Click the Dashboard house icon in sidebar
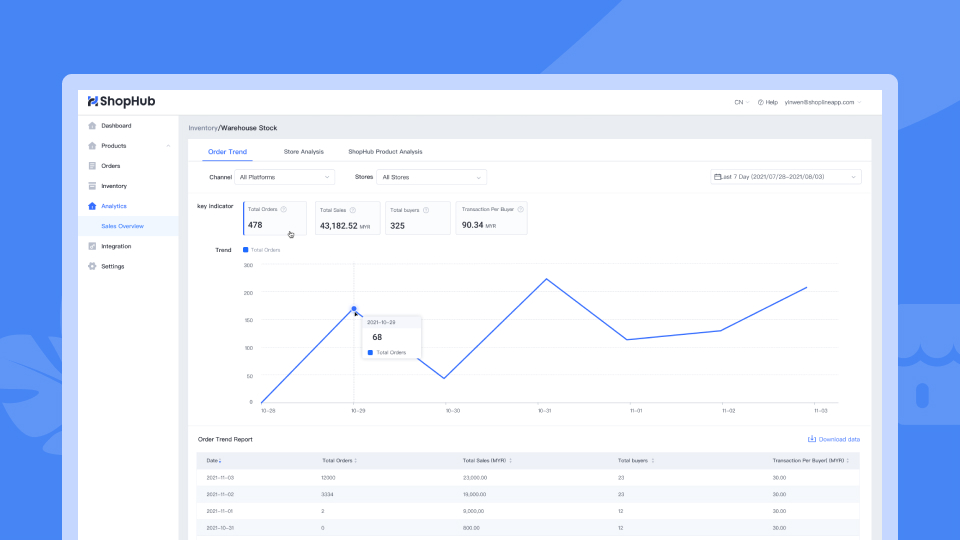Viewport: 960px width, 540px height. [92, 126]
